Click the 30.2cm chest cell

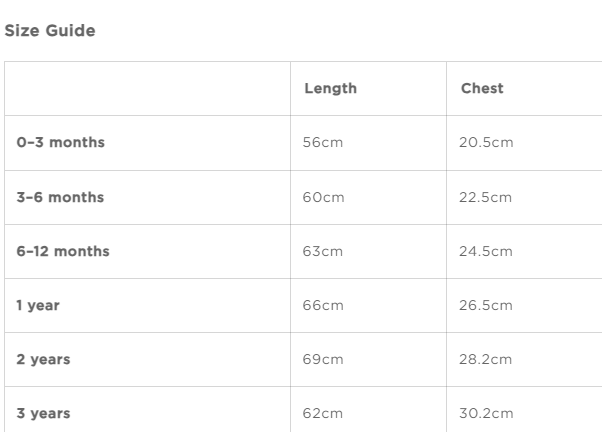(486, 413)
